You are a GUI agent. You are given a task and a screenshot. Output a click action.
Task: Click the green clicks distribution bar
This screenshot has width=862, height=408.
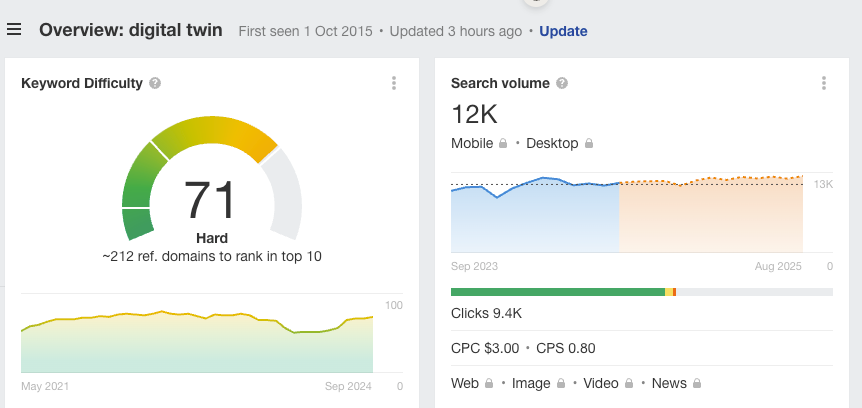(557, 292)
